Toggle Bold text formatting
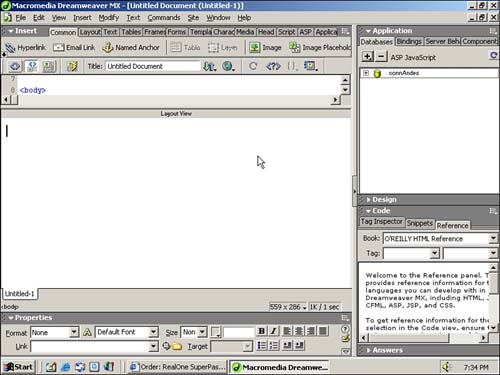This screenshot has height=375, width=500. click(x=262, y=331)
